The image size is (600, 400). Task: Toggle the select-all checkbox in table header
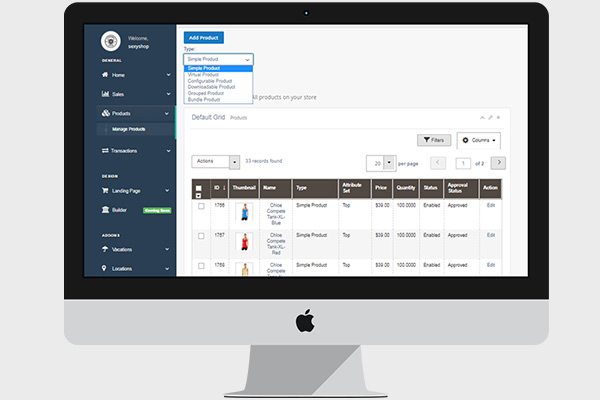(199, 188)
